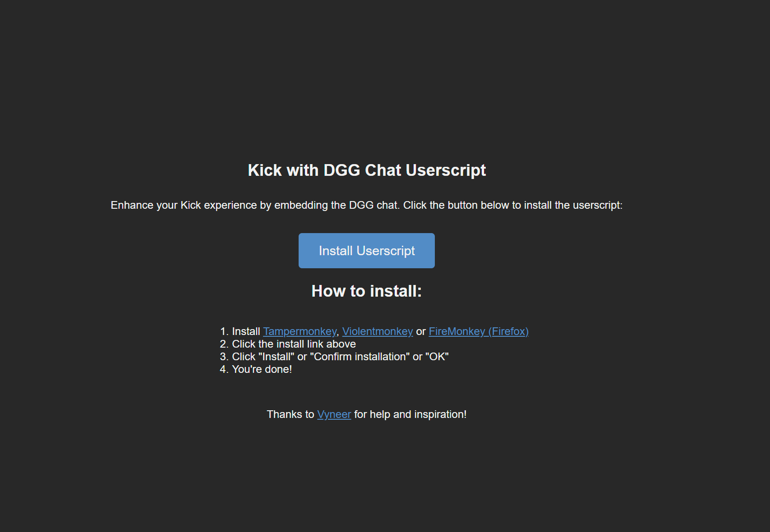The width and height of the screenshot is (770, 532).
Task: Click the word or before FireMonkey link
Action: coord(420,331)
